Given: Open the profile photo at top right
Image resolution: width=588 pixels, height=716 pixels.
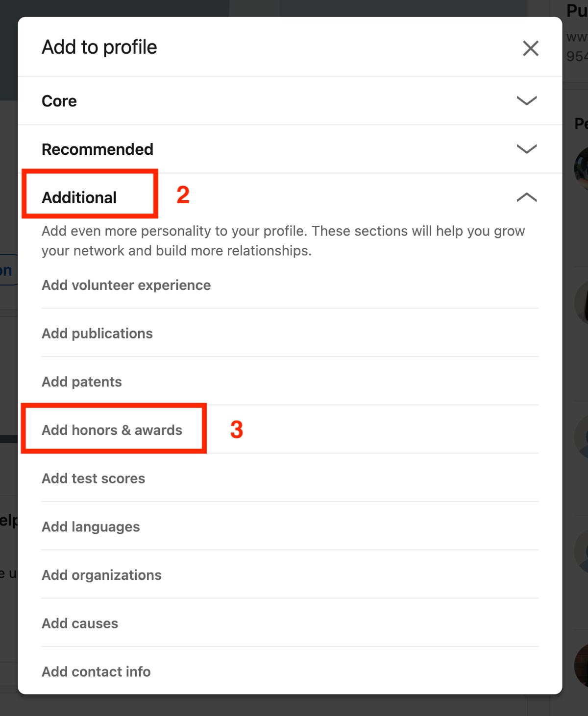Looking at the screenshot, I should point(582,168).
